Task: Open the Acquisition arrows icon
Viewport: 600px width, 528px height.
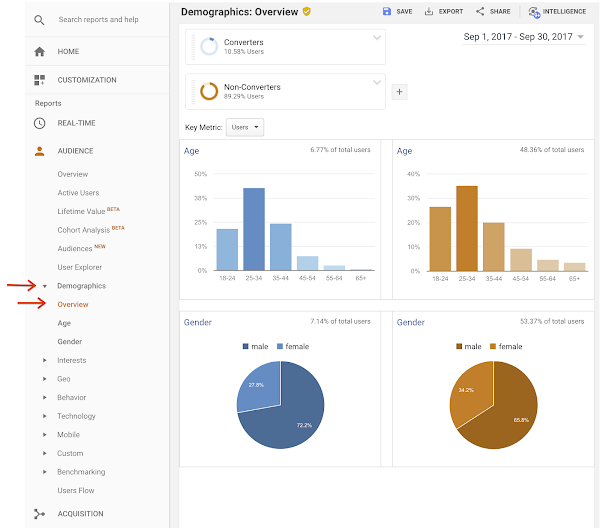Action: pos(39,514)
